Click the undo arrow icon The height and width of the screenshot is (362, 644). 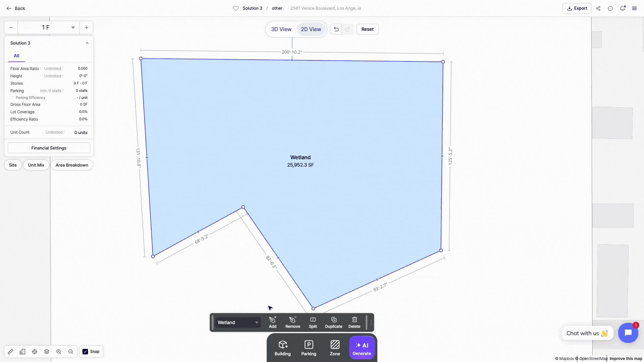(x=336, y=29)
